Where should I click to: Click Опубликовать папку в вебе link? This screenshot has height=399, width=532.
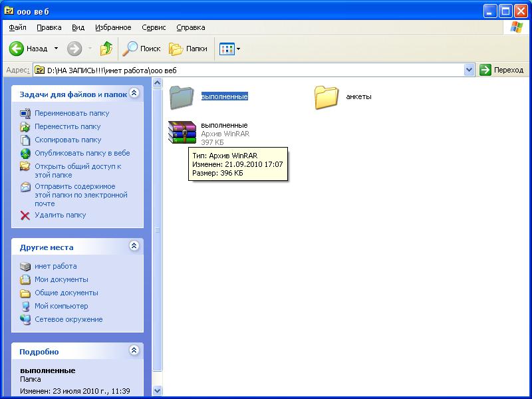[82, 153]
